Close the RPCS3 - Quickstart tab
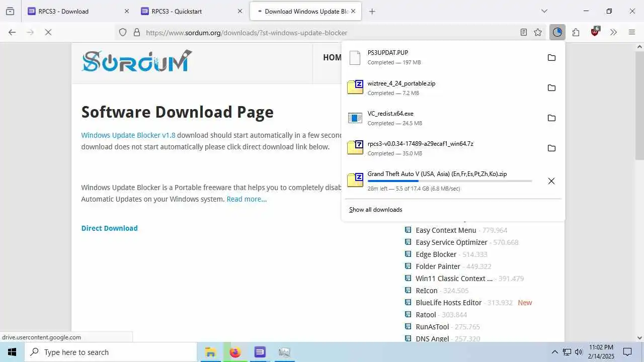Viewport: 644px width, 362px height. coord(240,11)
